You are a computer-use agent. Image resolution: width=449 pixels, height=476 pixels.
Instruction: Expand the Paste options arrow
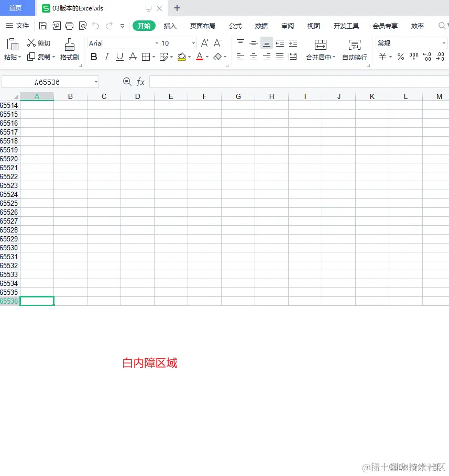(x=20, y=57)
